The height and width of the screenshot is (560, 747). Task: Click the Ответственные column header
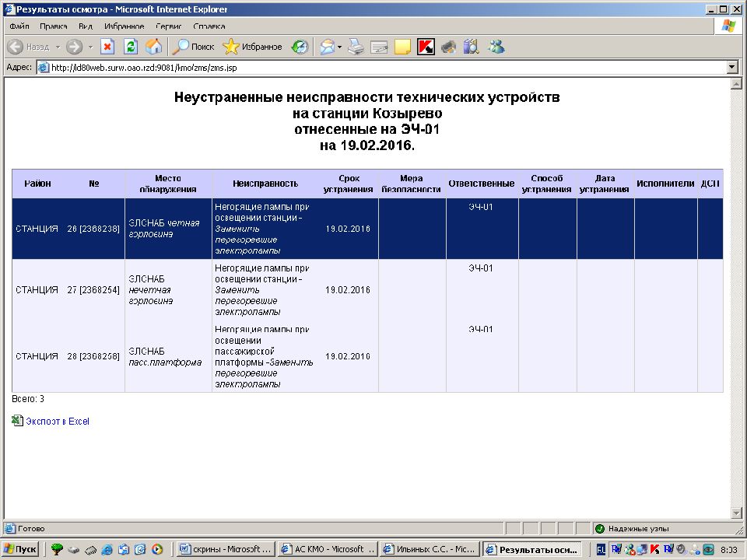coord(482,184)
